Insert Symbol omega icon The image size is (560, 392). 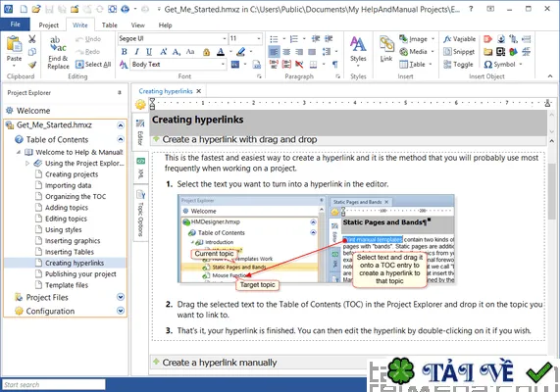488,65
